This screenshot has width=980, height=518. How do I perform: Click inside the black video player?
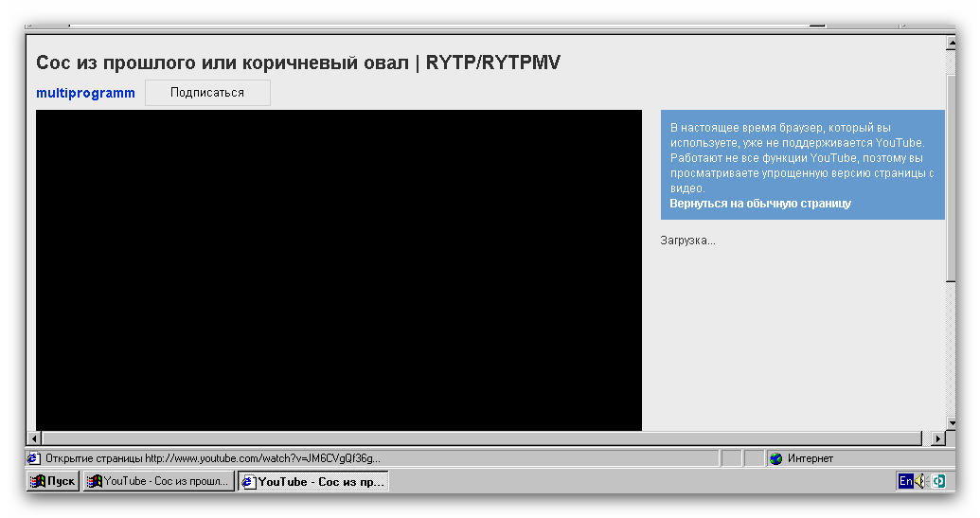[339, 270]
